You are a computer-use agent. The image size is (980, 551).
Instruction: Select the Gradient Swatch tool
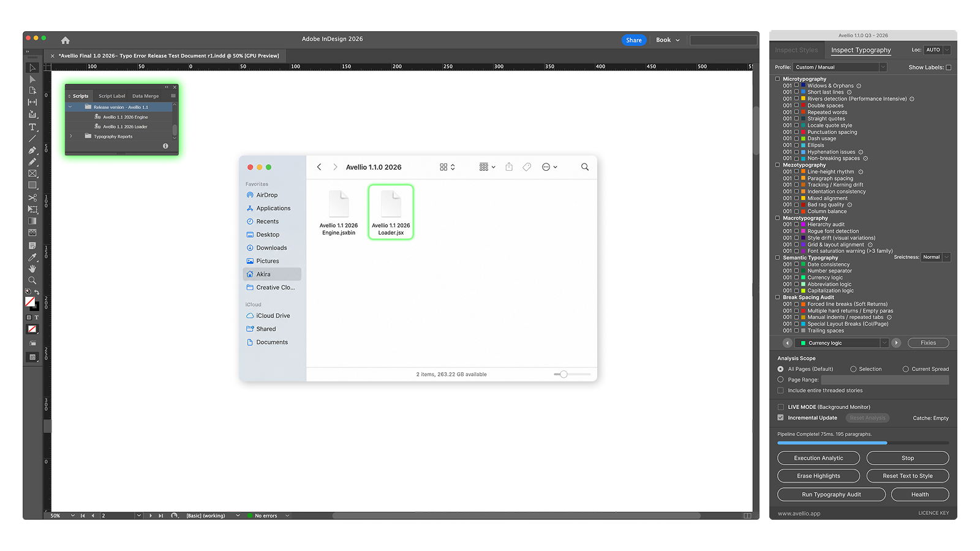[x=32, y=221]
